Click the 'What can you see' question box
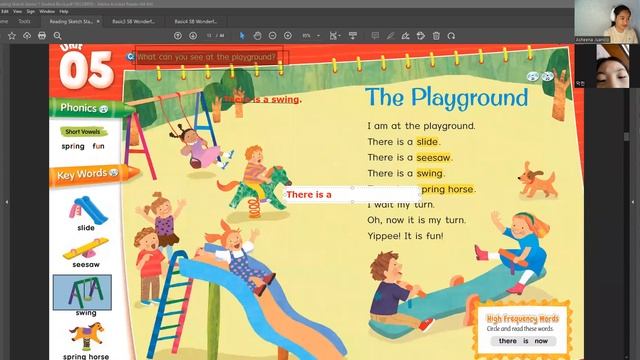Image resolution: width=640 pixels, height=360 pixels. click(x=211, y=57)
